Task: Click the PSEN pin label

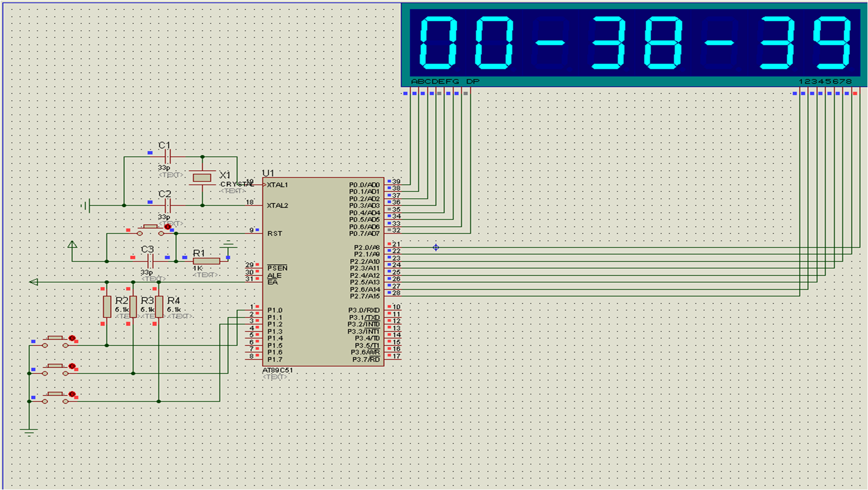Action: [x=277, y=268]
